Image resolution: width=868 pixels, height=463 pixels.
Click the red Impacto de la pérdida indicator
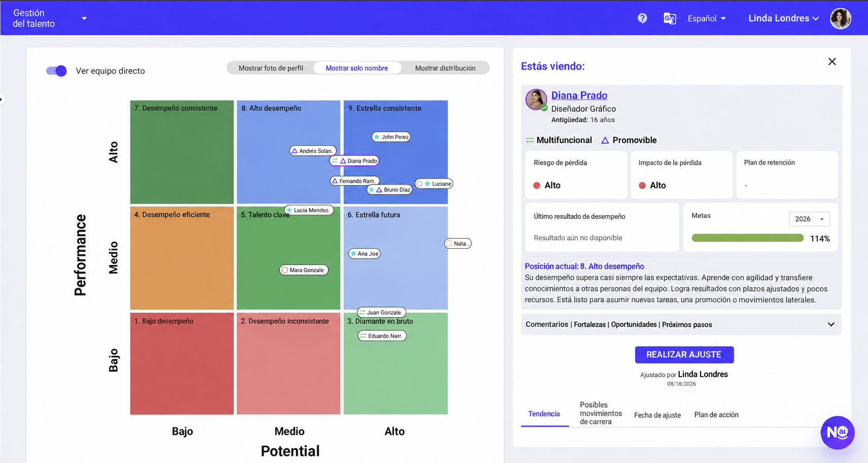point(642,186)
